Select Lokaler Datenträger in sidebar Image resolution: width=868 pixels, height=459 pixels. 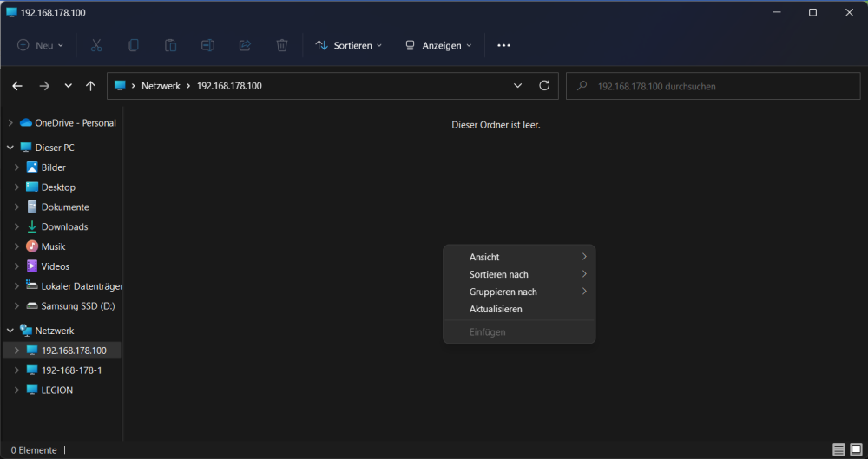(x=82, y=286)
